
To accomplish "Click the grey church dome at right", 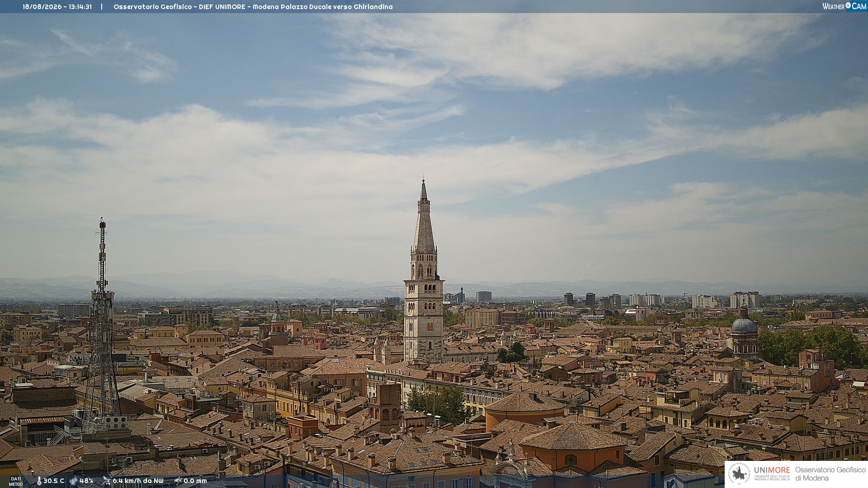I will point(744,332).
